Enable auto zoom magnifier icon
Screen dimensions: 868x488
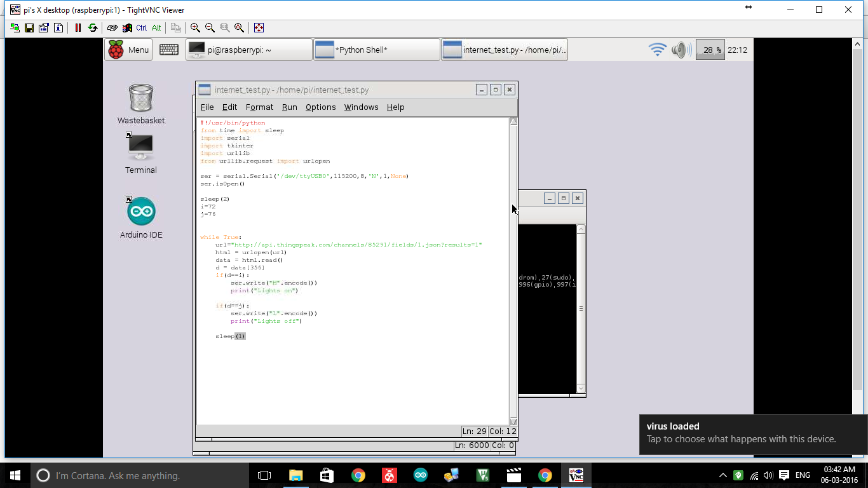point(240,28)
